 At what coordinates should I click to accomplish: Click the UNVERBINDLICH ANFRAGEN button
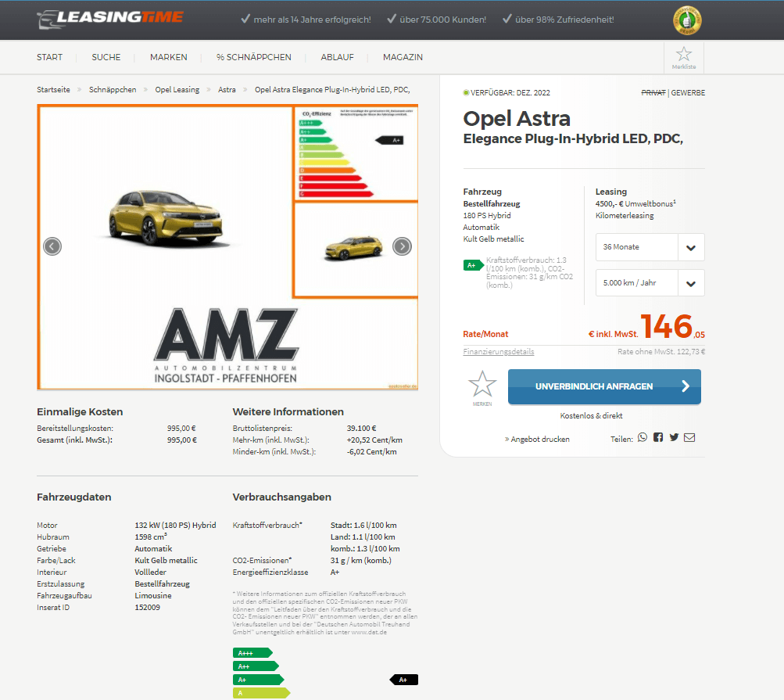(604, 386)
